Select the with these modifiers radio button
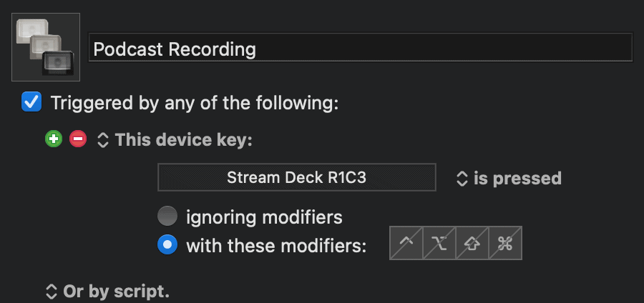Image resolution: width=644 pixels, height=303 pixels. (167, 245)
